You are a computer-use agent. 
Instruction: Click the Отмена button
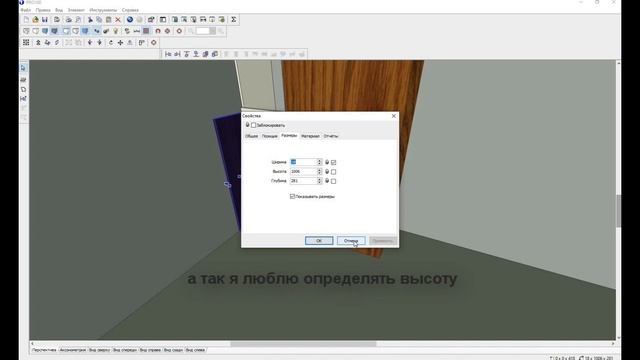point(351,241)
